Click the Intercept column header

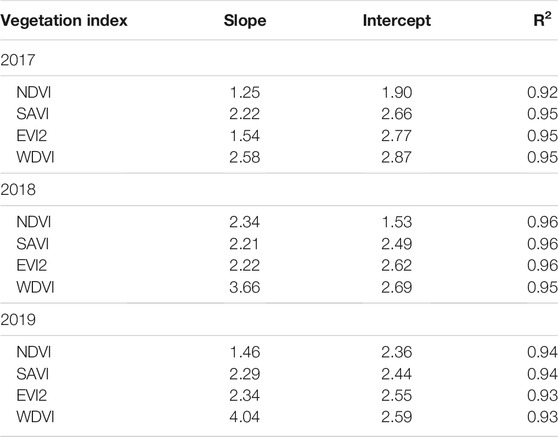point(396,21)
